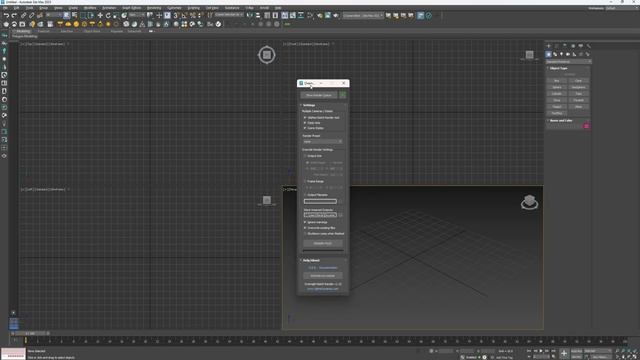640x360 pixels.
Task: Open the Graph Editors menu
Action: 131,8
